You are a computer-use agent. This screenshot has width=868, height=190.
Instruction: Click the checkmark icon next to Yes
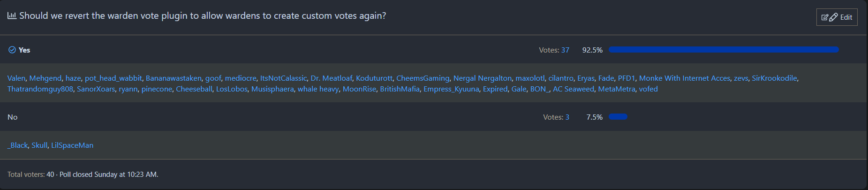[12, 50]
